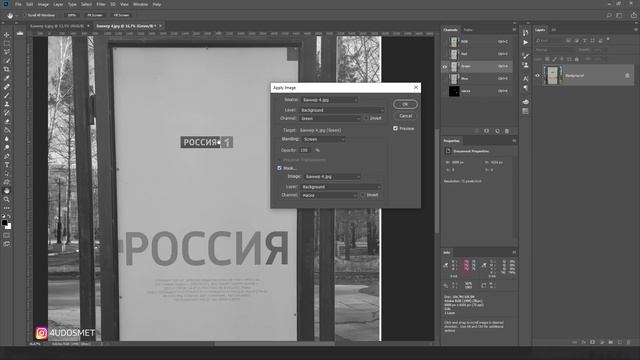The height and width of the screenshot is (360, 640).
Task: Open the Edit Toolbar three-dots icon
Action: tap(7, 208)
